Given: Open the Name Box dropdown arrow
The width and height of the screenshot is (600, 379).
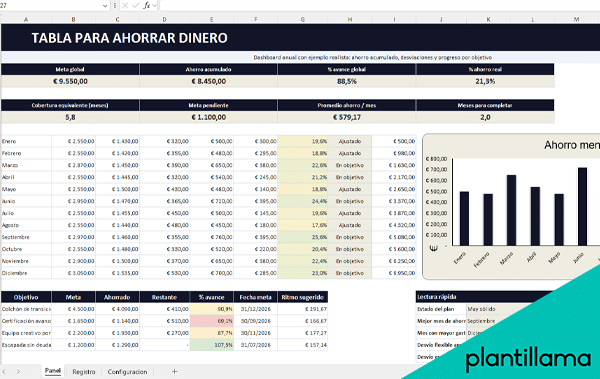Looking at the screenshot, I should pyautogui.click(x=105, y=6).
